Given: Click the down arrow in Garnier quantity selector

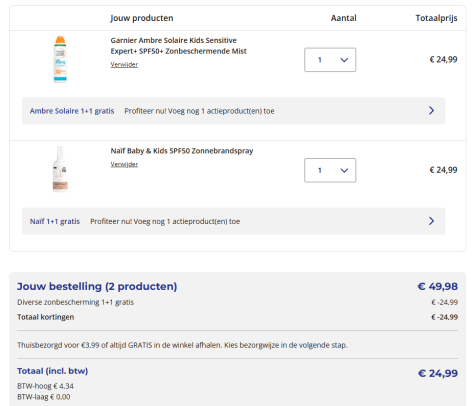Looking at the screenshot, I should 344,60.
